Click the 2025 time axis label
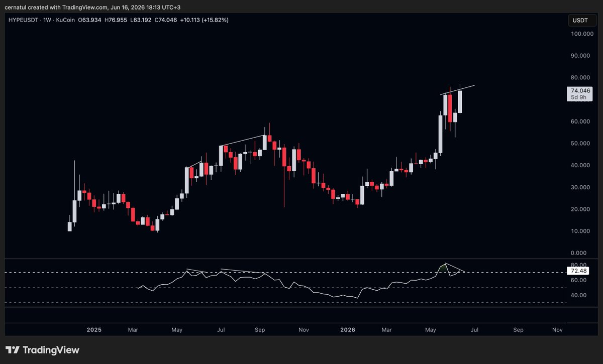603x364 pixels. (94, 330)
